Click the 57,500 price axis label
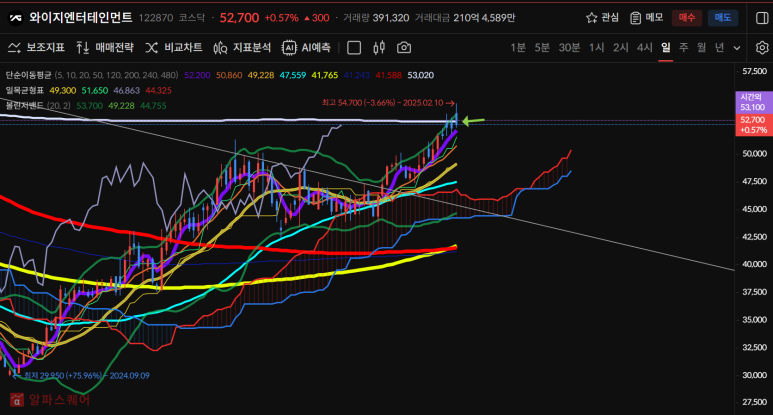The image size is (773, 415). (754, 71)
